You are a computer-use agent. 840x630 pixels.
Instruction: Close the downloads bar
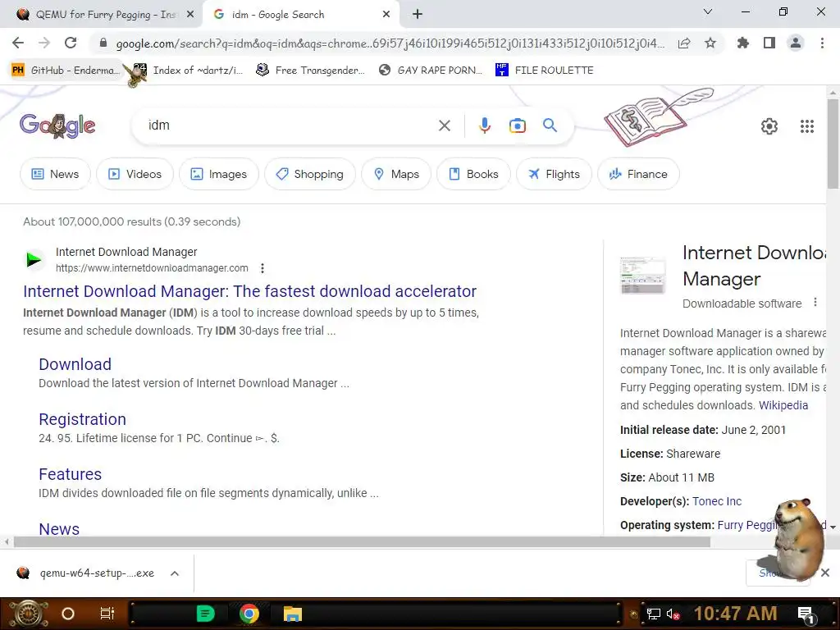click(825, 573)
